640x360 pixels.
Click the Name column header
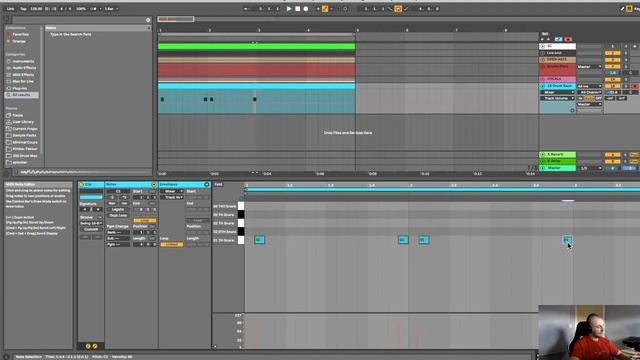98,28
